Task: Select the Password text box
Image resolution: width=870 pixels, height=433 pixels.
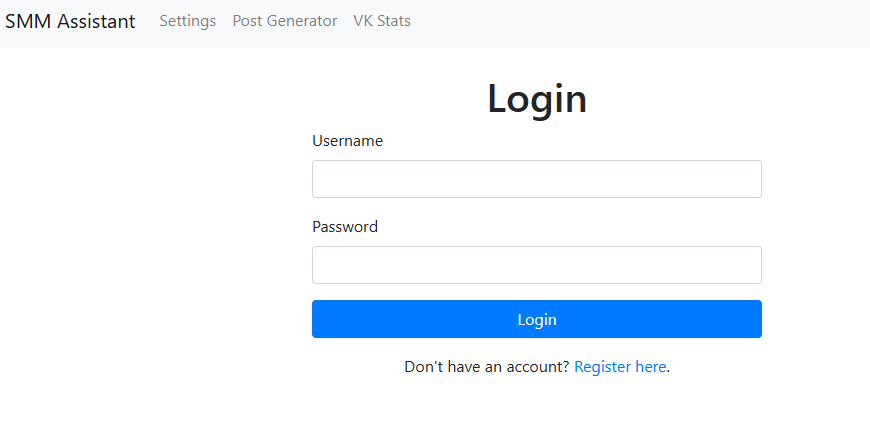Action: (536, 265)
